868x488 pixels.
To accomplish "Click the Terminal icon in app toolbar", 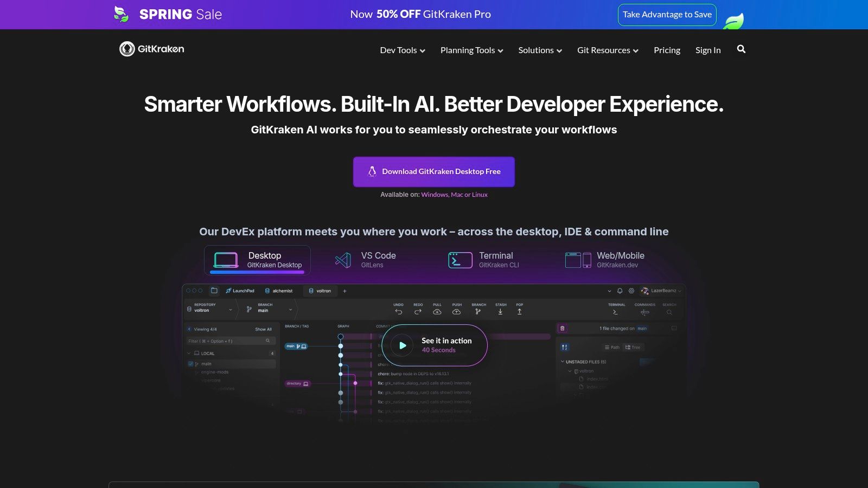I will (x=615, y=312).
